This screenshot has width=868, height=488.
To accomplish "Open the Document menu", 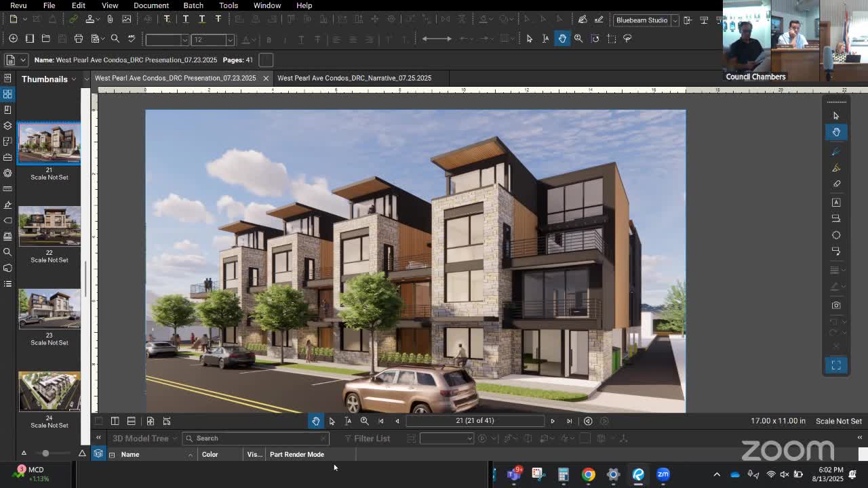I will pyautogui.click(x=151, y=5).
